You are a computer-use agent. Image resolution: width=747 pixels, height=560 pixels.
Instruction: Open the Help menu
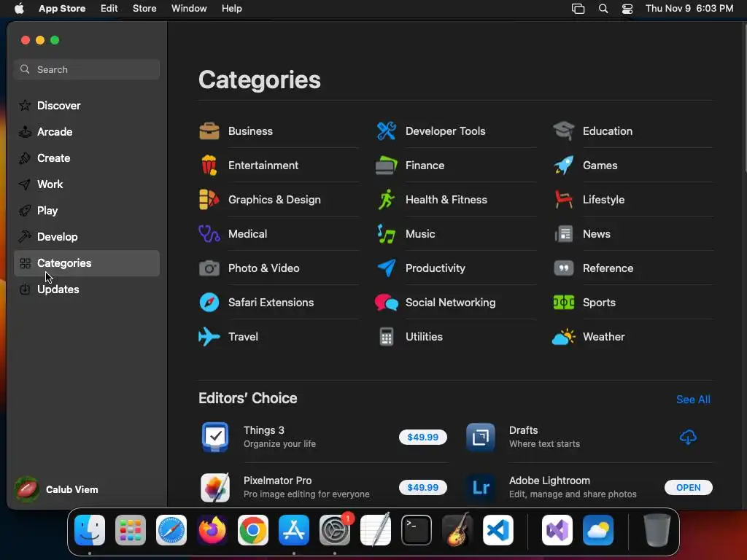pos(231,8)
